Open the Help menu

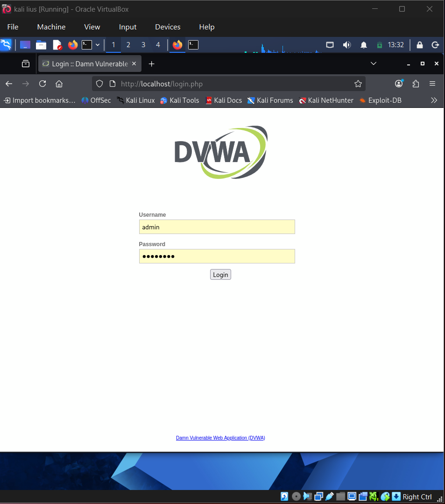(207, 27)
